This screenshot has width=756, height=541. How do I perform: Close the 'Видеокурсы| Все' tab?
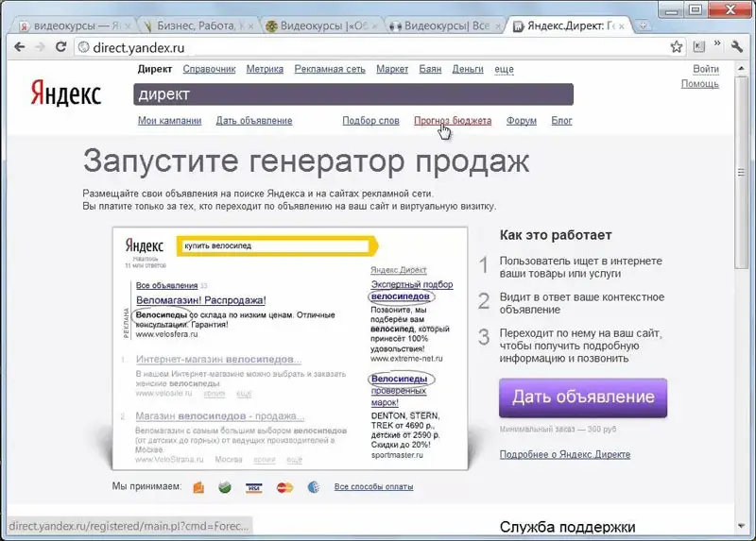click(x=498, y=26)
